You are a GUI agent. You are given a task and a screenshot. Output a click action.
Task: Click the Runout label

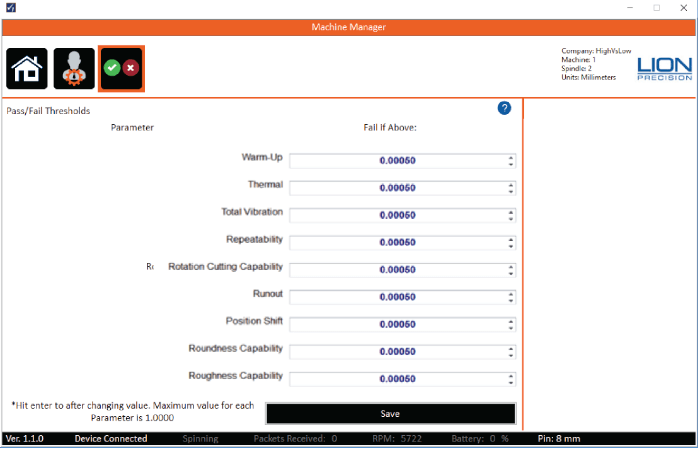[268, 294]
